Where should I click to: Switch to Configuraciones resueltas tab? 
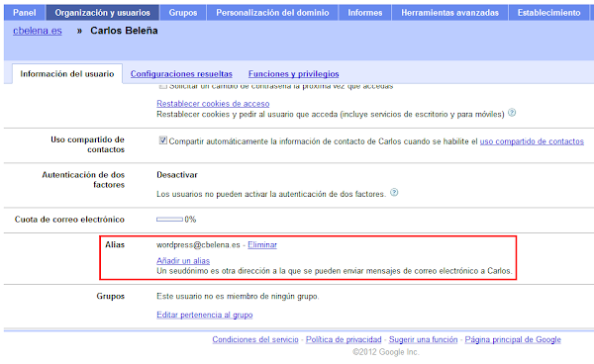(x=181, y=74)
